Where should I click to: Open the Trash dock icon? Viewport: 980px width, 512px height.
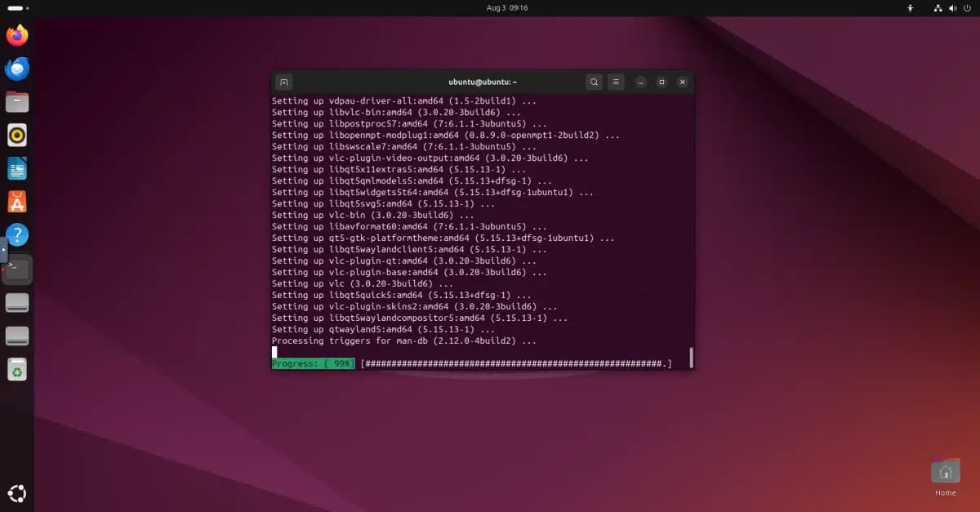(17, 369)
